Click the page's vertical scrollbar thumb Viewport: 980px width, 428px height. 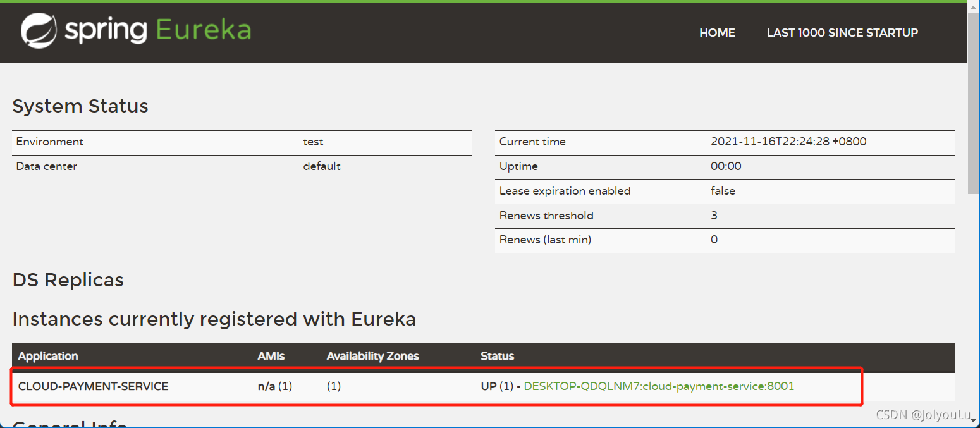click(x=974, y=104)
